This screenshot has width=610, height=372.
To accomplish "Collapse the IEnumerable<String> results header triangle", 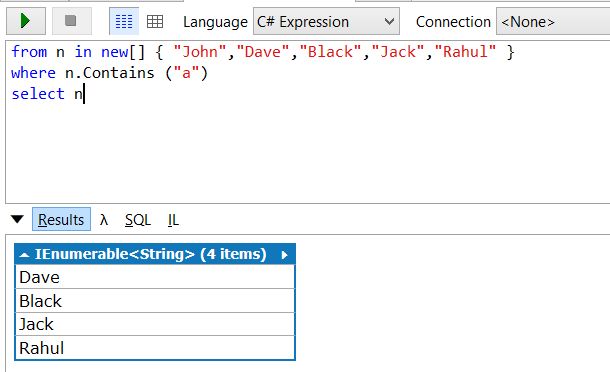I will click(24, 255).
